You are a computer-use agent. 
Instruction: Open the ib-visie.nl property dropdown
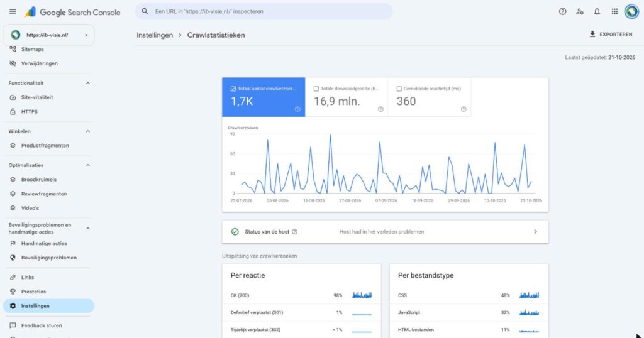49,35
